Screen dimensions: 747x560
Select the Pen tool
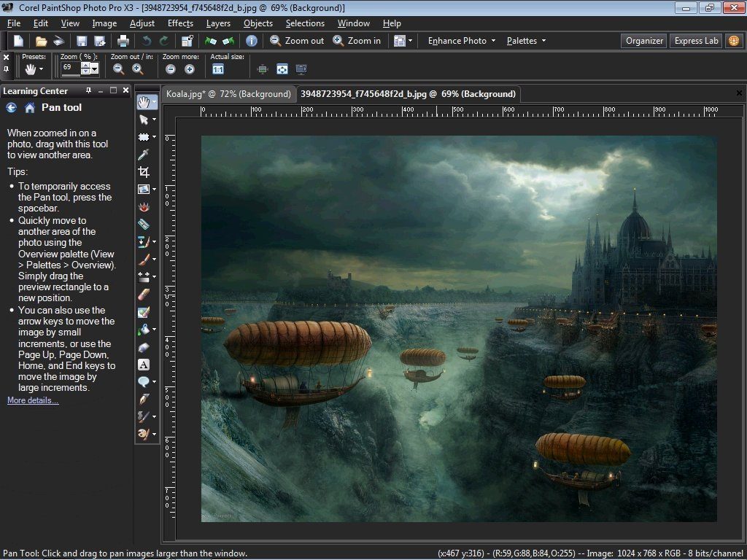tap(144, 399)
